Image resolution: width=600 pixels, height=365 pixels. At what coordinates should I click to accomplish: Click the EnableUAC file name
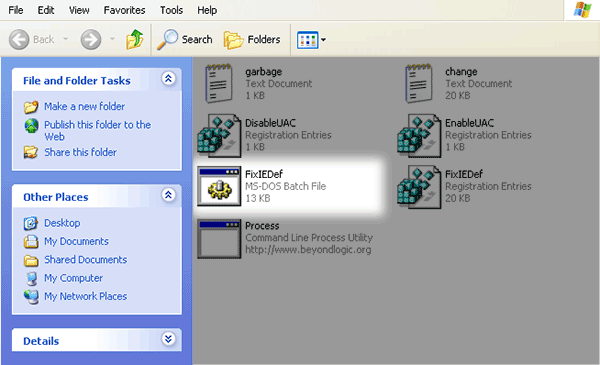470,123
